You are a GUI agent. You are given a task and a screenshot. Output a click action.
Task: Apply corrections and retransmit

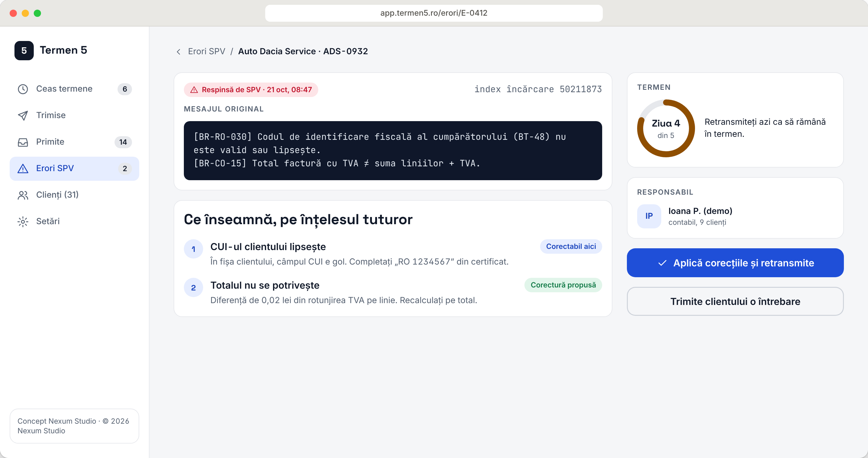click(x=735, y=263)
